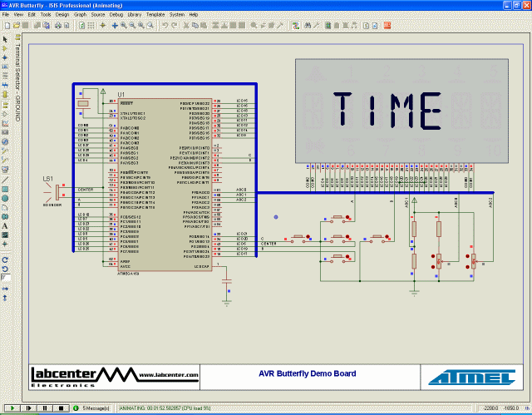Open the File menu

pyautogui.click(x=6, y=15)
